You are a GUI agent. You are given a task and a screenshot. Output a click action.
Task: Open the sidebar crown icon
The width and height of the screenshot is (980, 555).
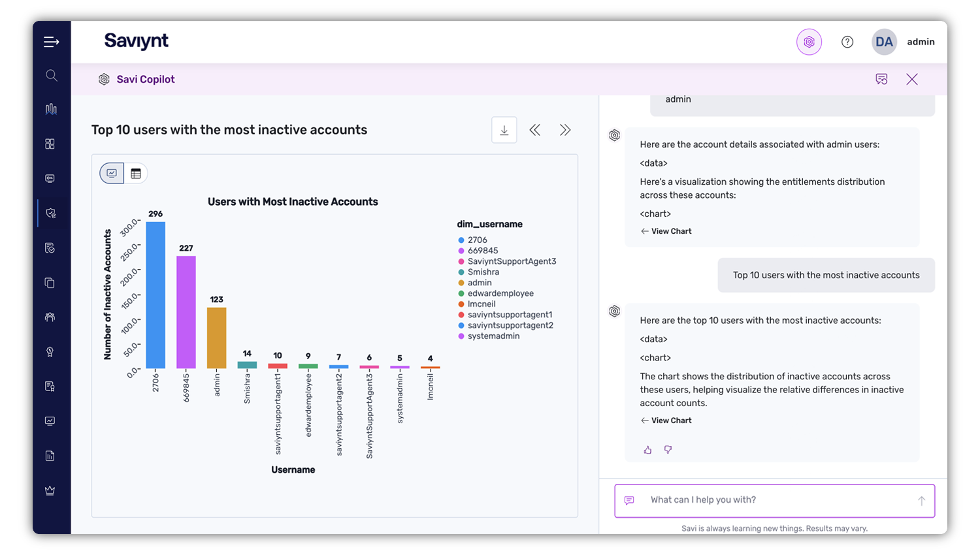tap(50, 490)
